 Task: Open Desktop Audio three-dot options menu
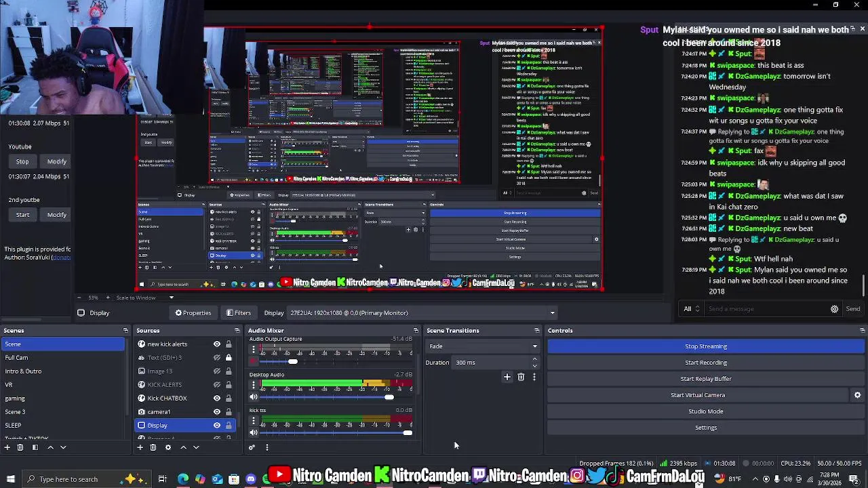pyautogui.click(x=254, y=385)
